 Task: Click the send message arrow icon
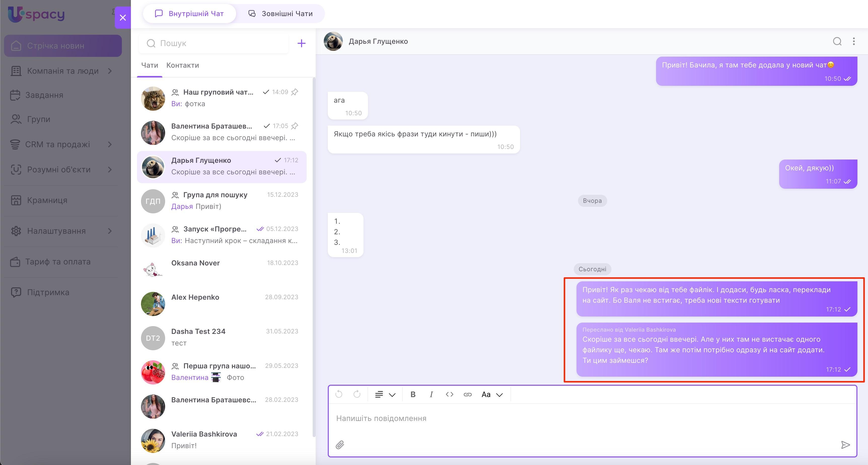pos(845,445)
